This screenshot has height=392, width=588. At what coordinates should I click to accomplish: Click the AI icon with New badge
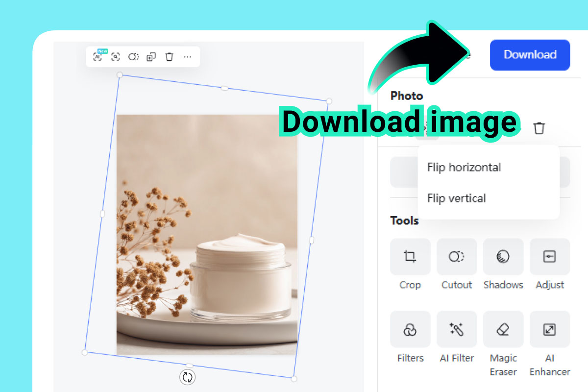coord(98,57)
